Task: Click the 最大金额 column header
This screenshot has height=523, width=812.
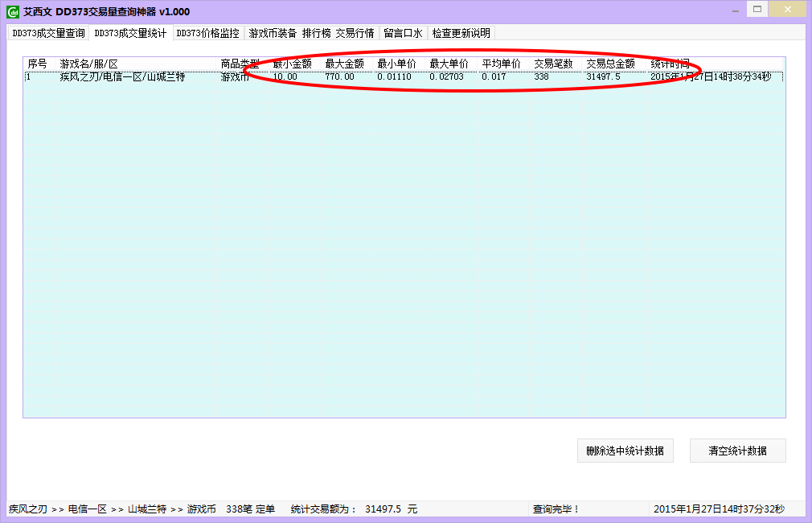Action: [x=342, y=62]
